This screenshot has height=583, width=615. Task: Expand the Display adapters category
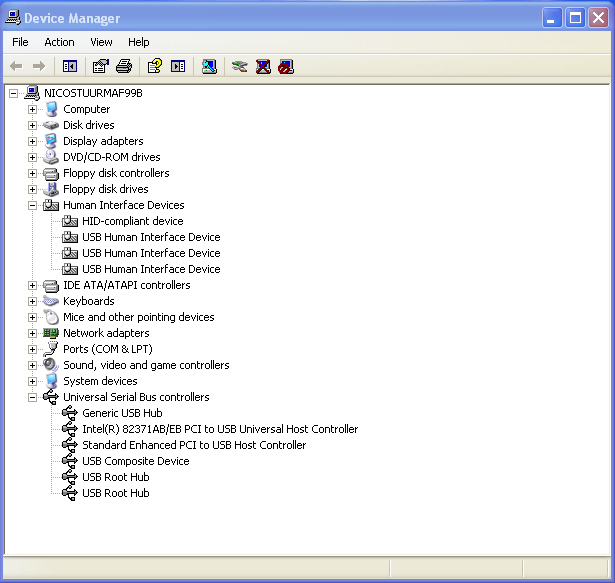point(33,141)
